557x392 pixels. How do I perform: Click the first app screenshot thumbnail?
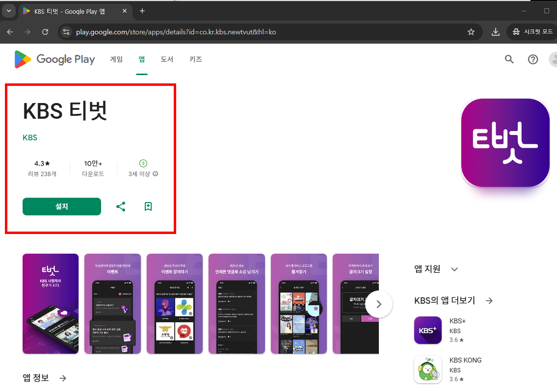[50, 303]
